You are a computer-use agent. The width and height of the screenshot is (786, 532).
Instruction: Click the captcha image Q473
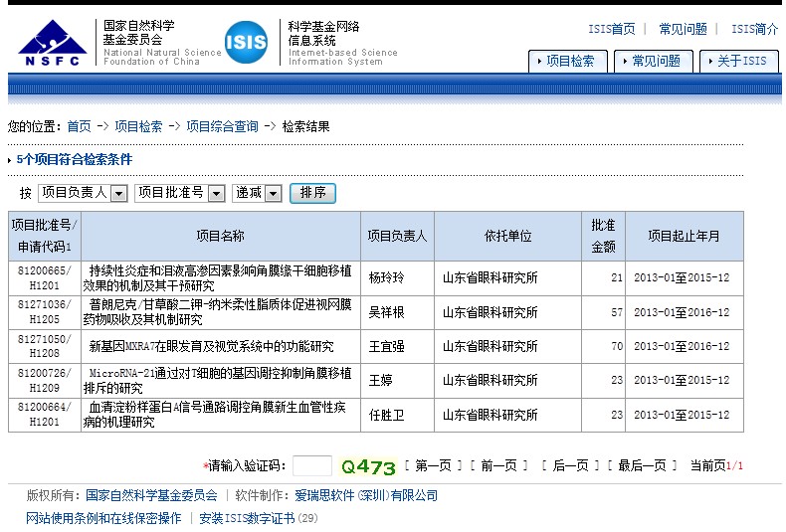pyautogui.click(x=368, y=466)
